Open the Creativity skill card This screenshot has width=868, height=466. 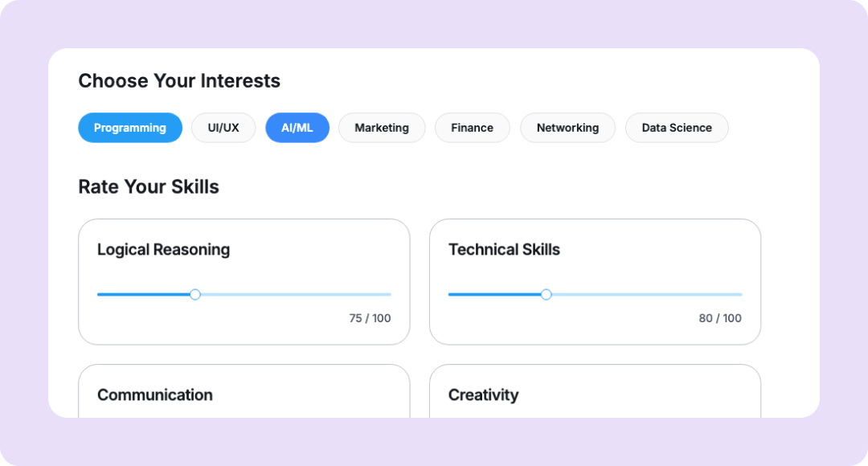[483, 395]
